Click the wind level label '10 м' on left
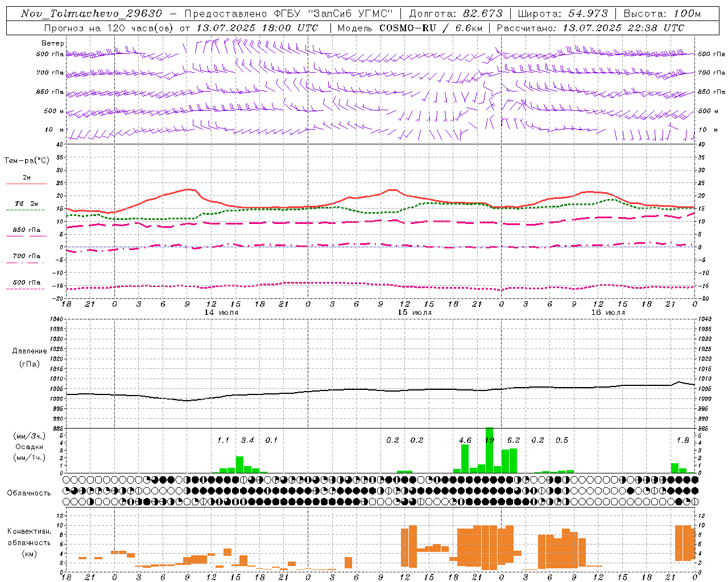The image size is (728, 582). pos(55,130)
